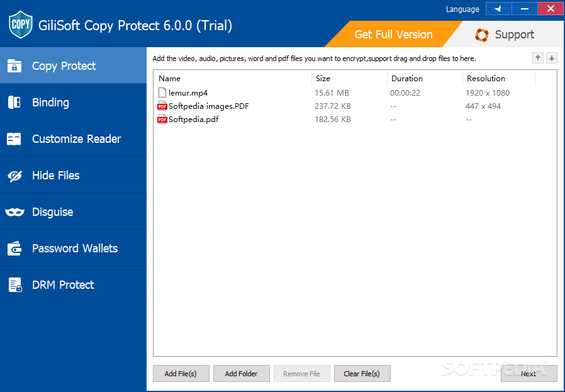The image size is (565, 392).
Task: Move file down with arrow button
Action: 552,58
